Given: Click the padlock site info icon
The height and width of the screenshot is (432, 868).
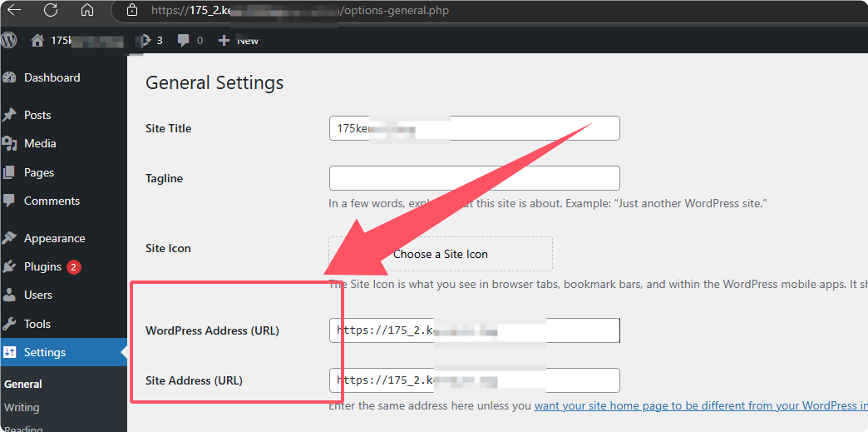Looking at the screenshot, I should [x=131, y=10].
